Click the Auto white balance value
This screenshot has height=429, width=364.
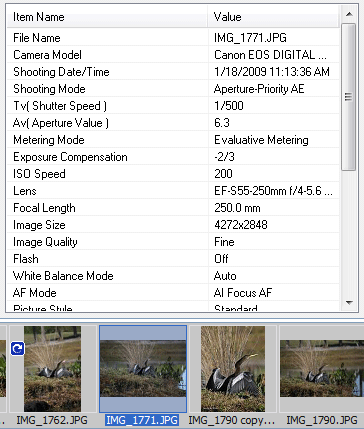(225, 276)
